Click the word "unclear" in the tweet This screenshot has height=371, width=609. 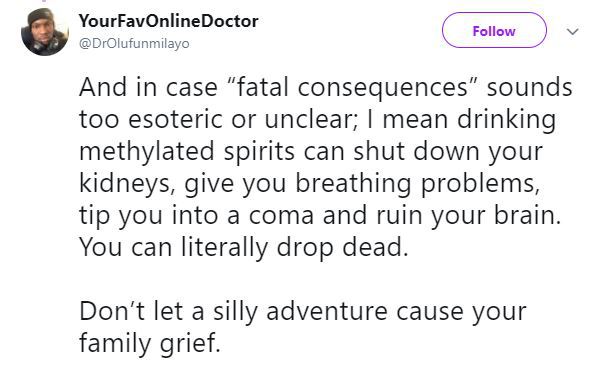[x=307, y=119]
